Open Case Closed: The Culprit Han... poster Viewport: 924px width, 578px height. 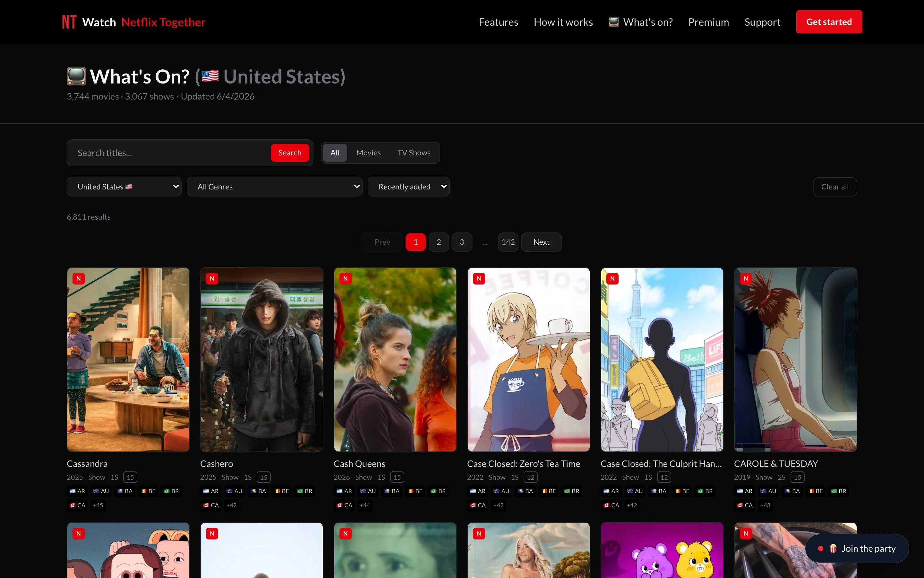(x=662, y=360)
